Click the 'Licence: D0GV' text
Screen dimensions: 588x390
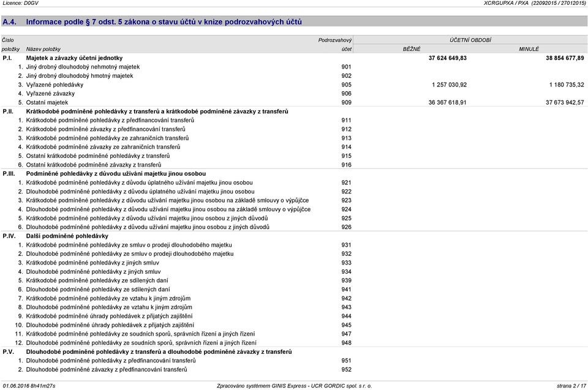(20, 3)
